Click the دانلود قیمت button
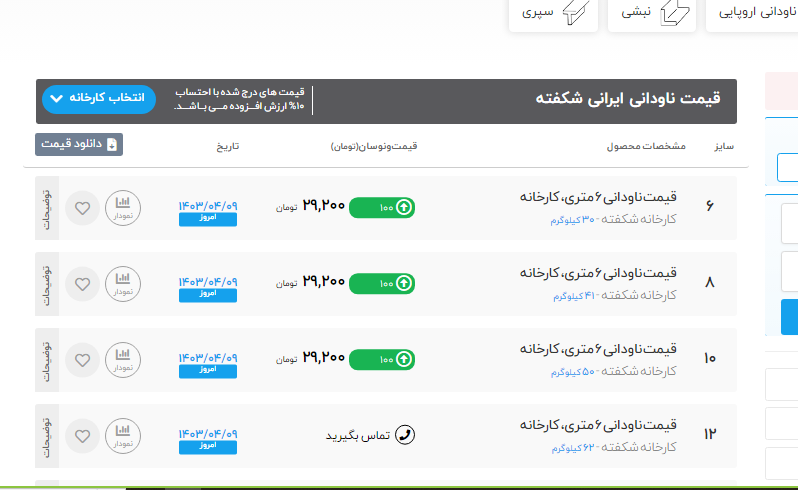Screen dimensions: 798x490 click(79, 145)
